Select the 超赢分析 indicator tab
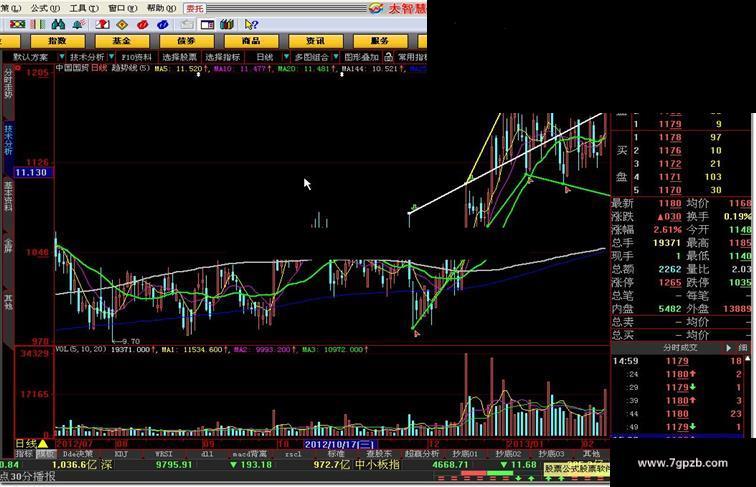756x487 pixels. tap(421, 454)
